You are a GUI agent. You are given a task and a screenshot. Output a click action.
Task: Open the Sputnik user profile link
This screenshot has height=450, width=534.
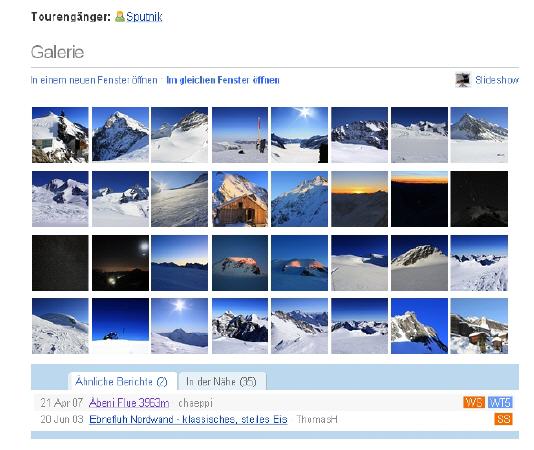(x=144, y=17)
